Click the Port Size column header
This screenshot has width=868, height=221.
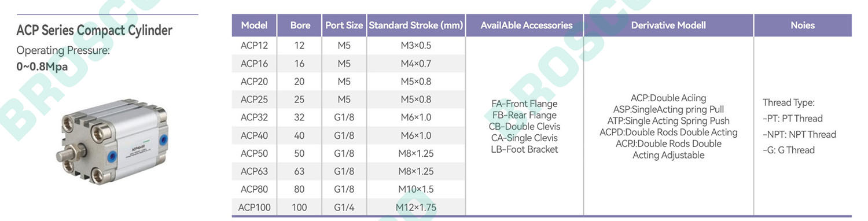(x=344, y=25)
